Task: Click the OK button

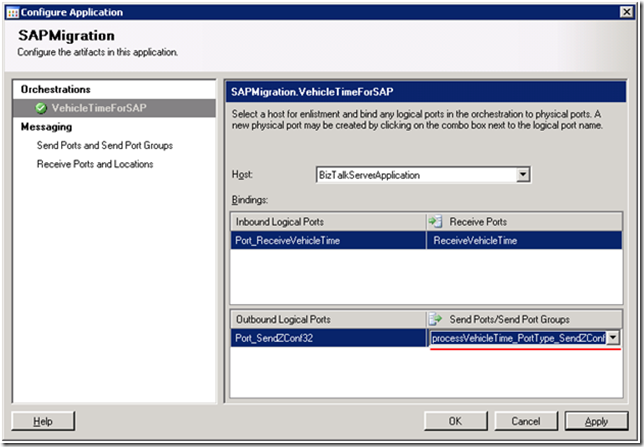Action: point(455,421)
